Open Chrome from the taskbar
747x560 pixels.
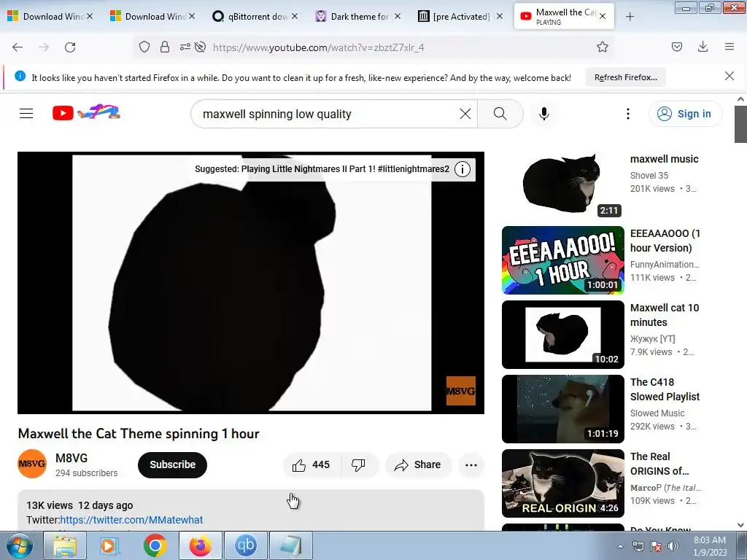[155, 545]
